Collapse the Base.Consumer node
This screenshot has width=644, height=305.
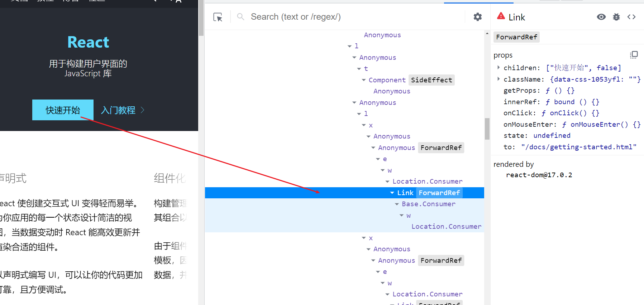(397, 204)
